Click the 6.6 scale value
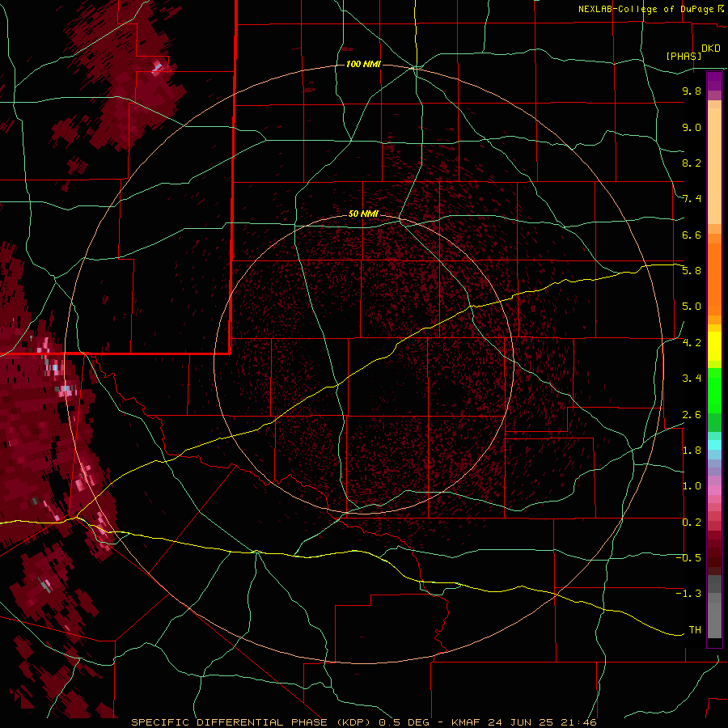The height and width of the screenshot is (728, 728). [692, 235]
